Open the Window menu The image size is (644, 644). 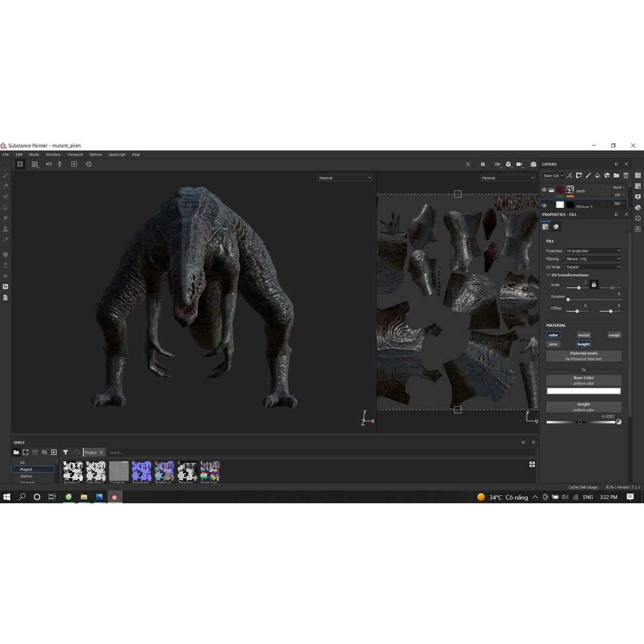53,154
